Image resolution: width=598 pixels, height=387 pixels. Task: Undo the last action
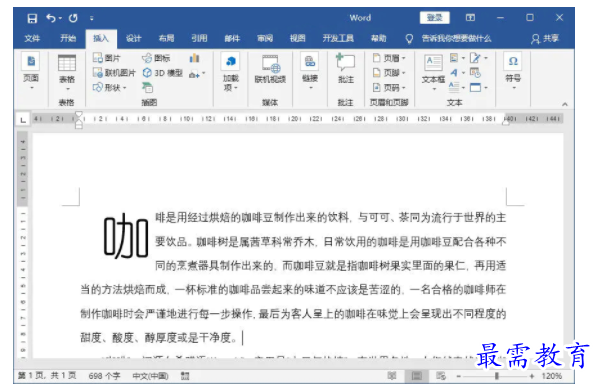click(x=51, y=18)
